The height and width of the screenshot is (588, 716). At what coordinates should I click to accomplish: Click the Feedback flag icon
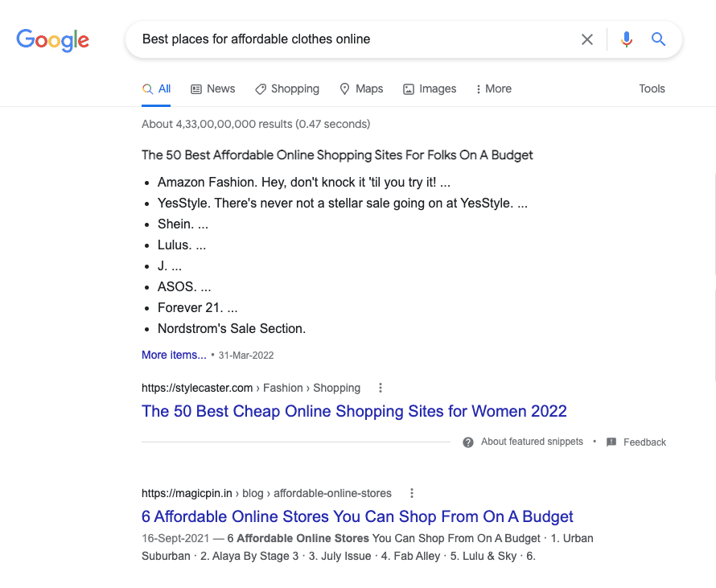tap(610, 442)
